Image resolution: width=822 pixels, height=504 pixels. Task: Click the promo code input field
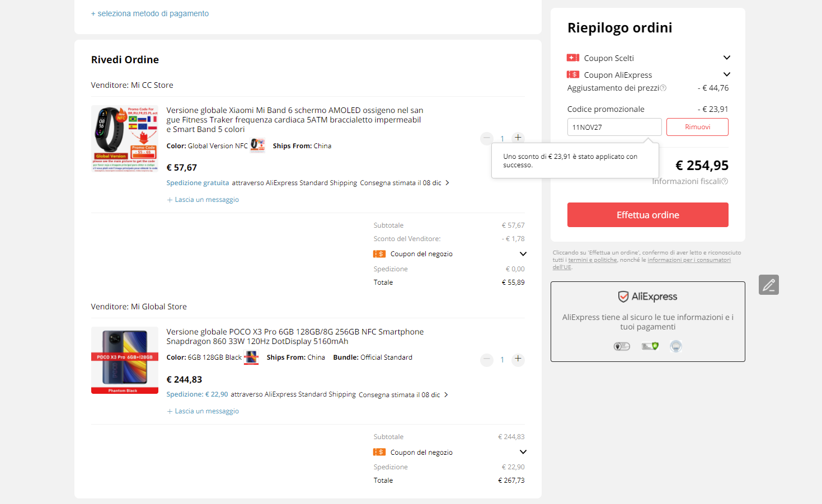(614, 127)
